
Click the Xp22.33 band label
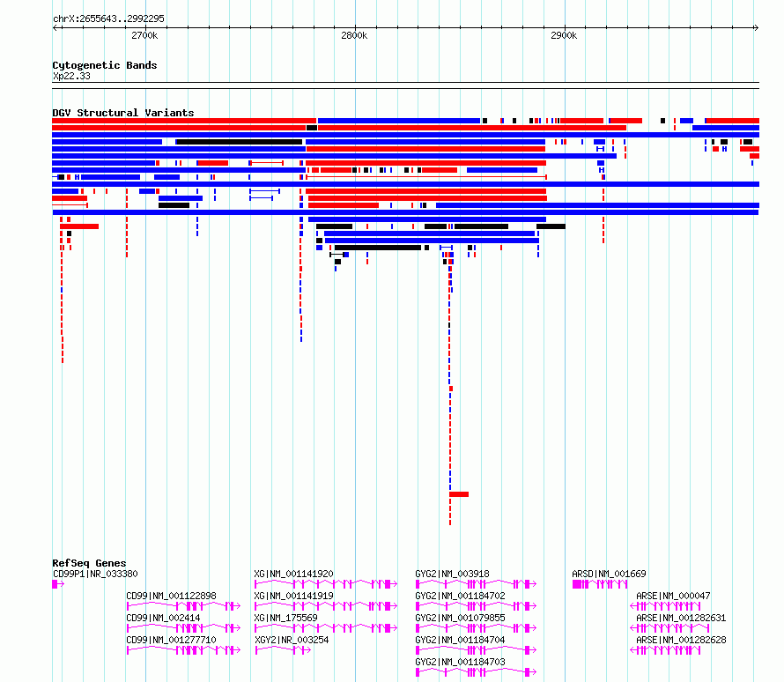tap(71, 76)
